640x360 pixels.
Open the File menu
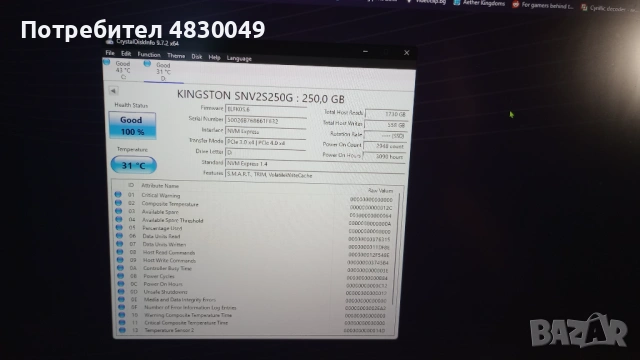click(x=110, y=53)
